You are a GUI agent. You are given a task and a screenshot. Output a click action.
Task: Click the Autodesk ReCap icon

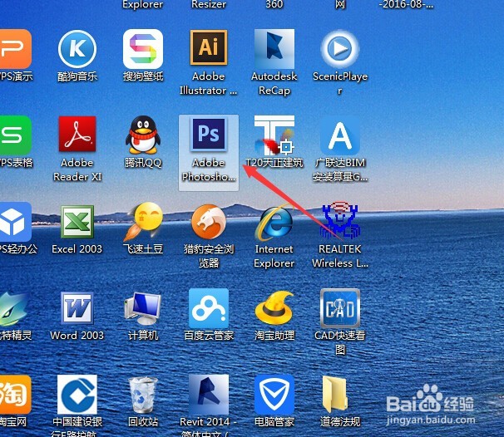[x=274, y=49]
